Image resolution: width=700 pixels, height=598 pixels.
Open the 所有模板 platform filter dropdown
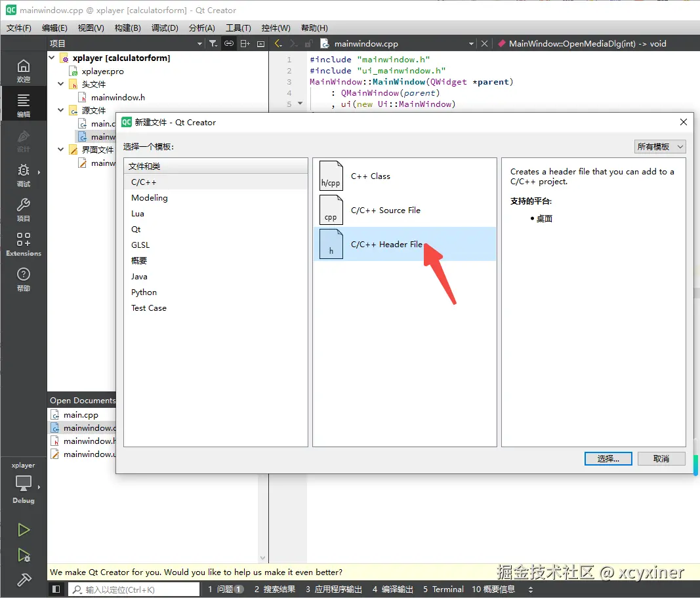pyautogui.click(x=660, y=146)
